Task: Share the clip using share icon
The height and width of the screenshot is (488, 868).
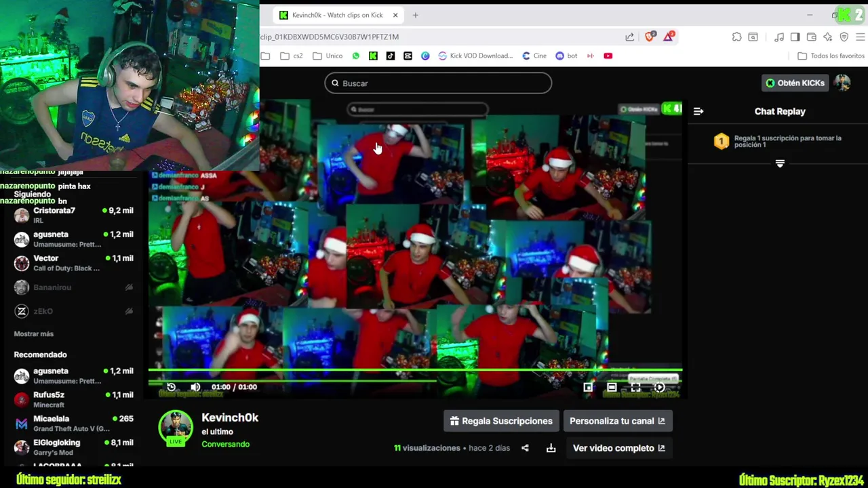Action: point(525,448)
